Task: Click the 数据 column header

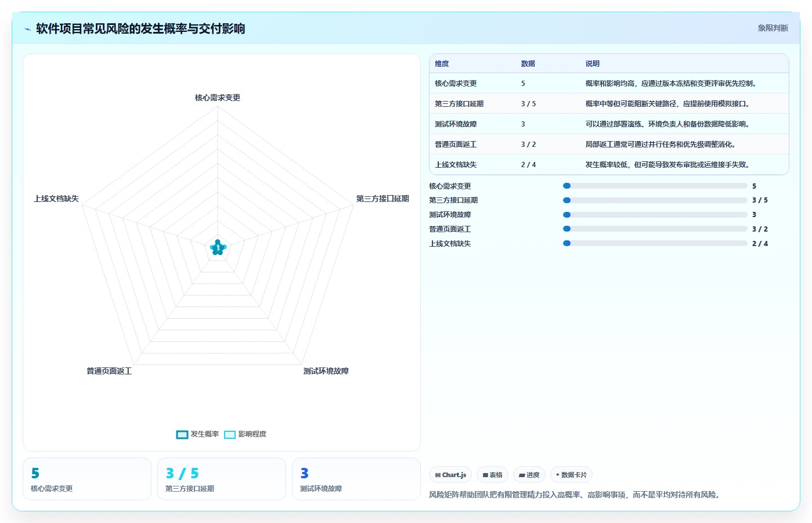Action: click(x=528, y=64)
